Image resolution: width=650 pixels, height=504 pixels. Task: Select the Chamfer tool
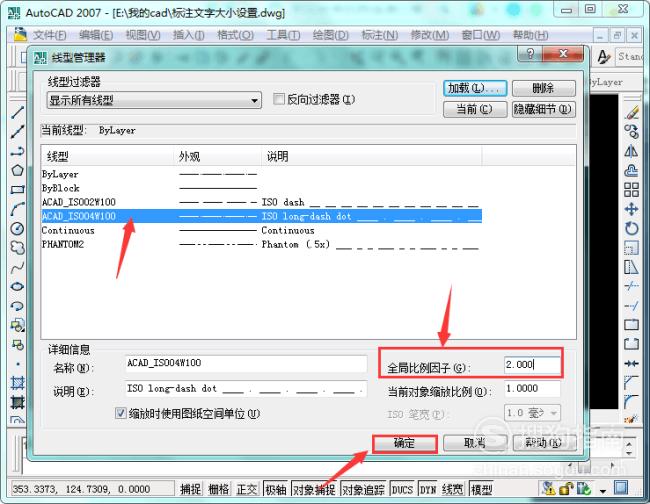click(631, 383)
